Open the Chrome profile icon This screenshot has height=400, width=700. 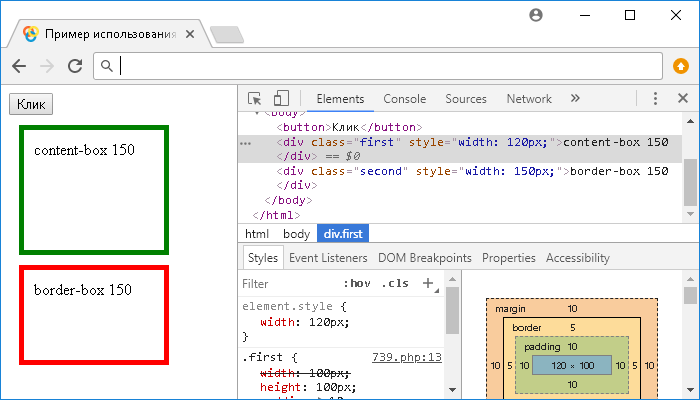537,15
